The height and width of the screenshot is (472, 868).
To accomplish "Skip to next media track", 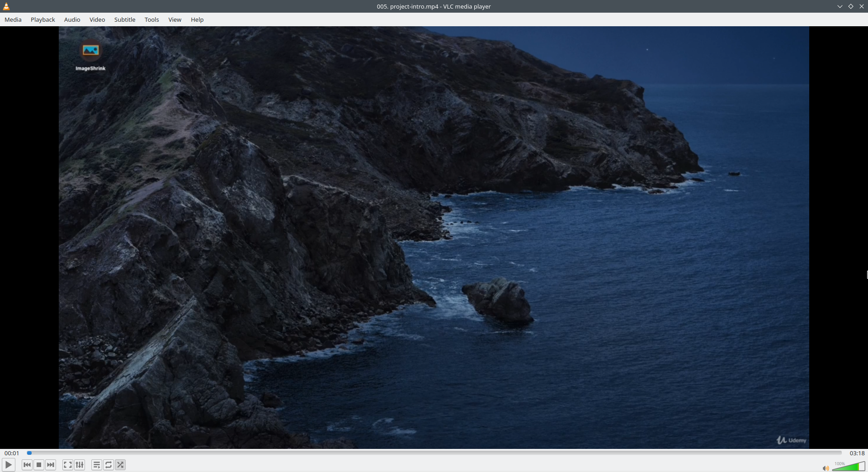I will [x=51, y=465].
